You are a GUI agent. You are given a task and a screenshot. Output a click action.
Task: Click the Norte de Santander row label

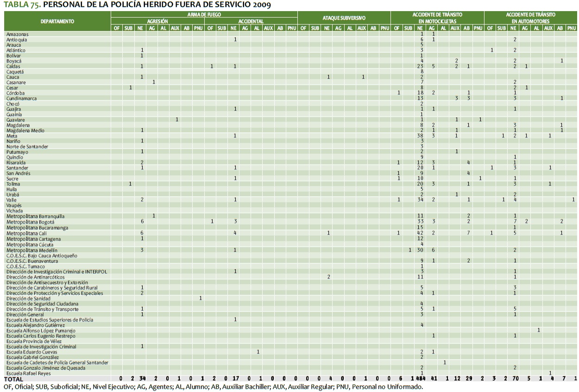tap(27, 147)
